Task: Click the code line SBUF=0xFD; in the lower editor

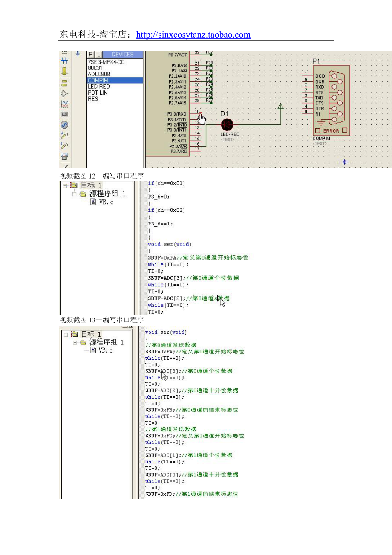Action: point(192,494)
